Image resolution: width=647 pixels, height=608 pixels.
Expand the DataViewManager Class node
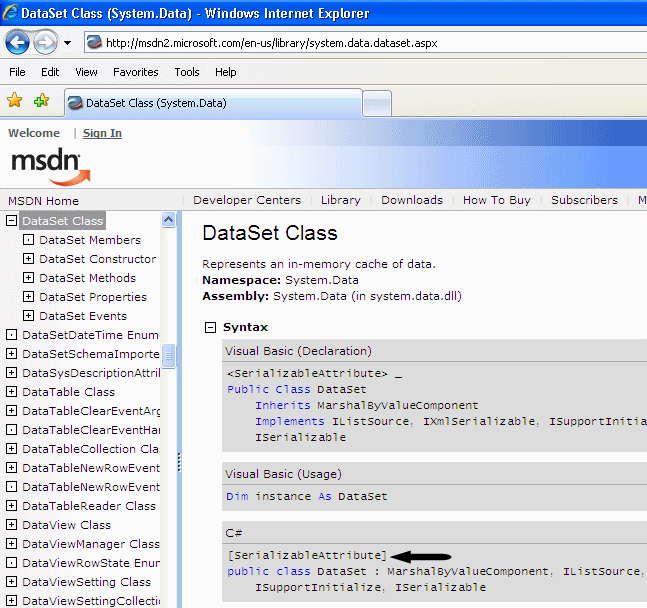(x=12, y=543)
